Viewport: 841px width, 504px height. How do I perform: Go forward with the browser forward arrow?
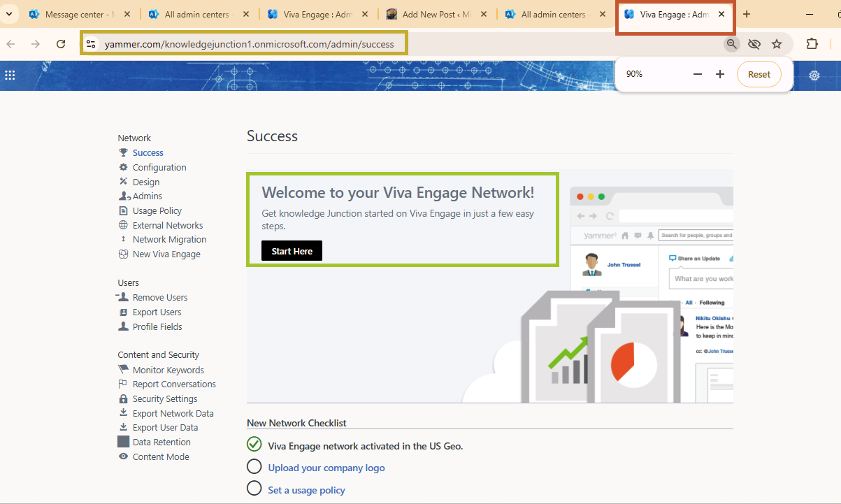(x=36, y=44)
